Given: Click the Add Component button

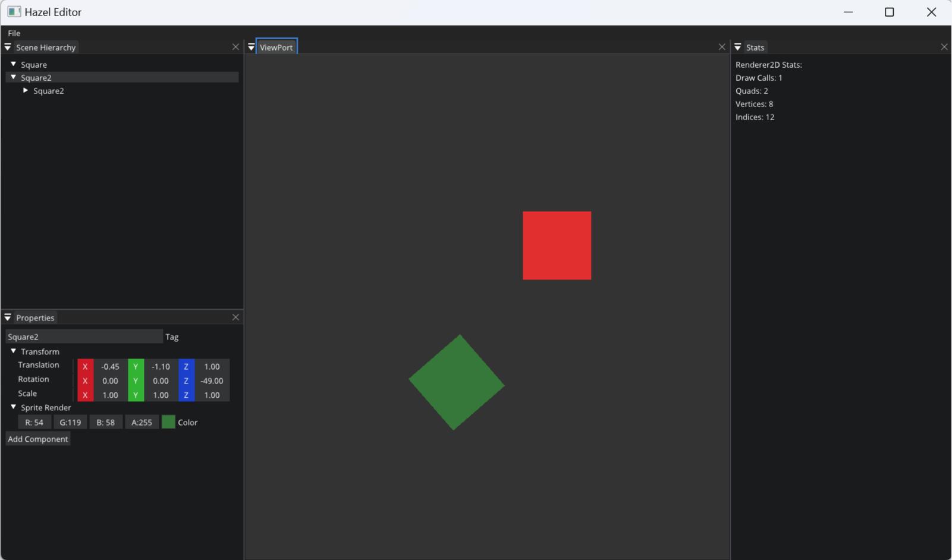Looking at the screenshot, I should tap(38, 439).
